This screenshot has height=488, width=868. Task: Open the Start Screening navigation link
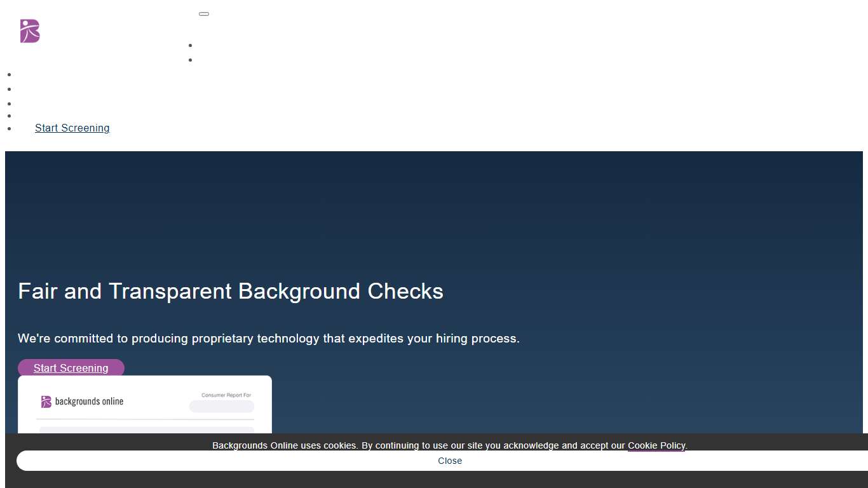coord(72,128)
